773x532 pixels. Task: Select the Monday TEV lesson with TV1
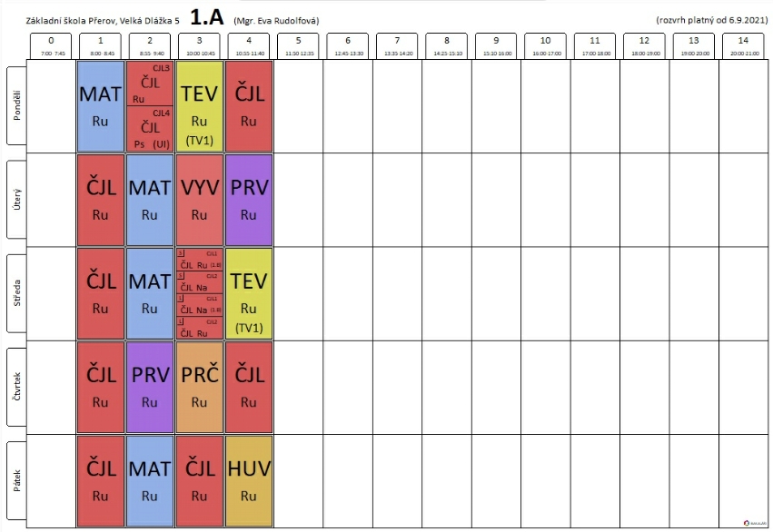tap(199, 106)
